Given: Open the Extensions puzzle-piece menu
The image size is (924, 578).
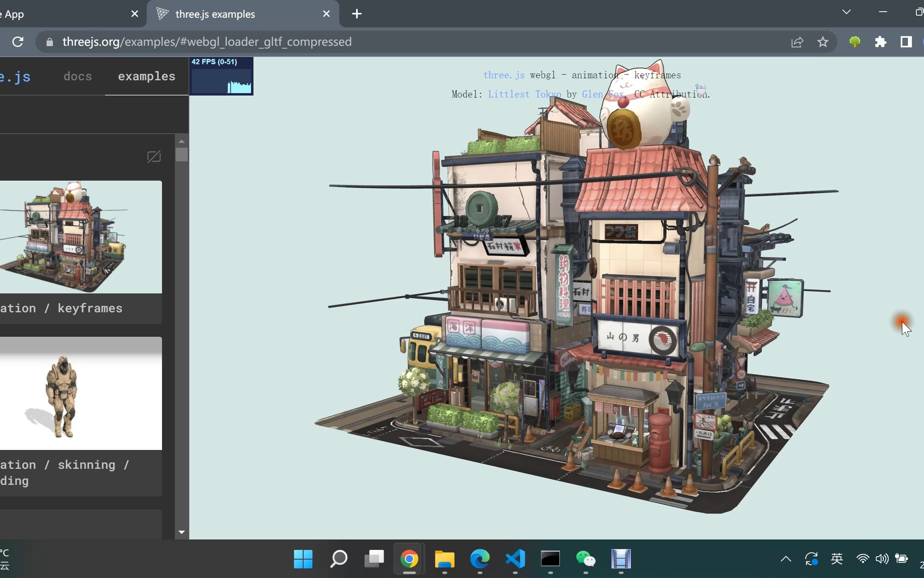Looking at the screenshot, I should [880, 42].
